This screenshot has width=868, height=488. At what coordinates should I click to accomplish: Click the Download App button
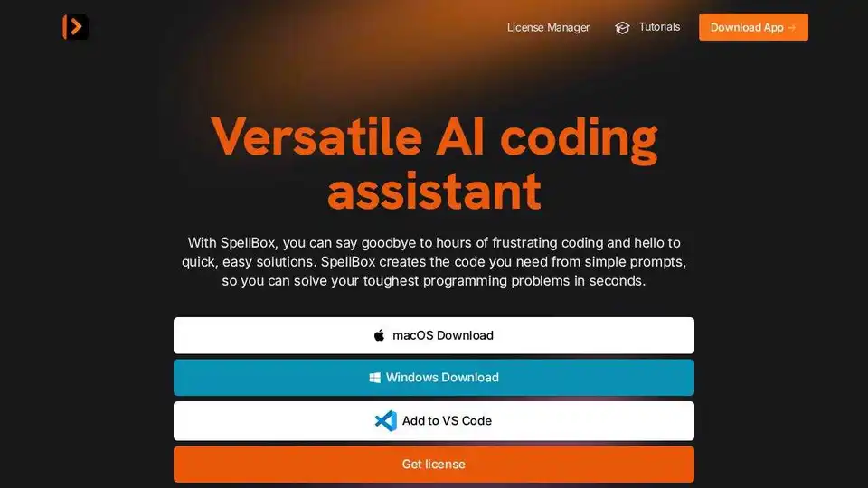[x=753, y=27]
